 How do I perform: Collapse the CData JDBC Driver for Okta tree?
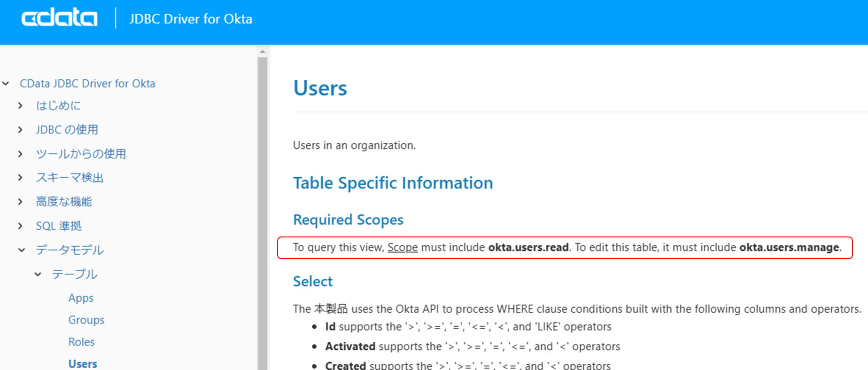[6, 84]
